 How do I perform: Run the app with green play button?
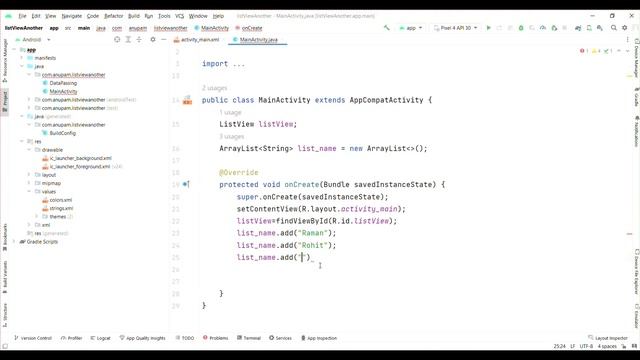click(x=489, y=28)
